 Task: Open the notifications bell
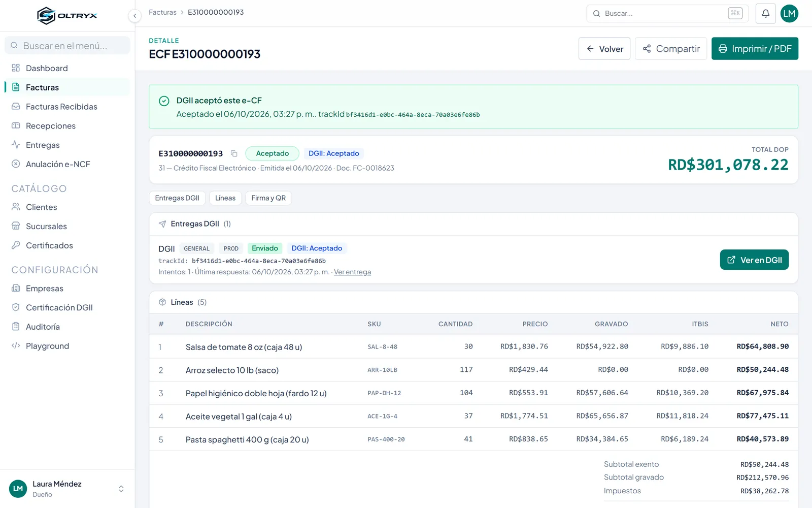(x=765, y=14)
